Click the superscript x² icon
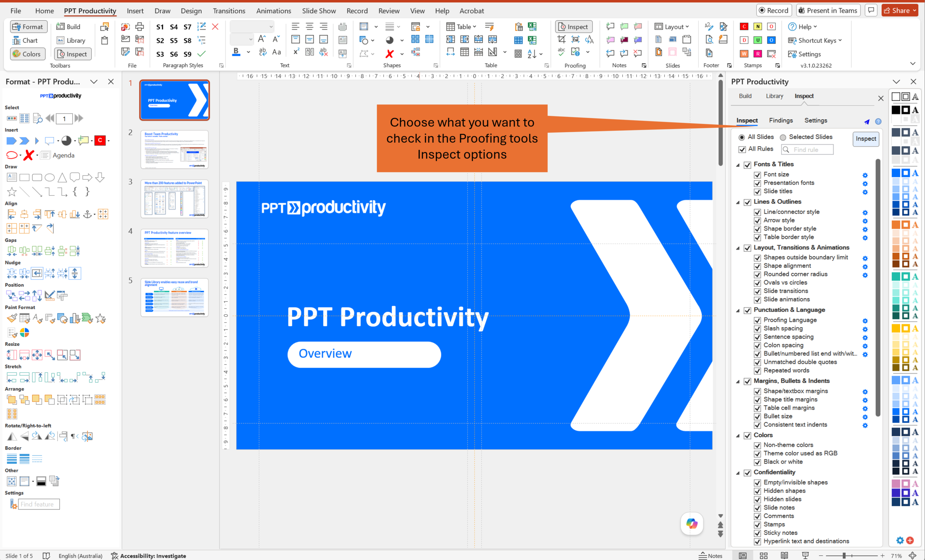The height and width of the screenshot is (560, 925). 296,52
